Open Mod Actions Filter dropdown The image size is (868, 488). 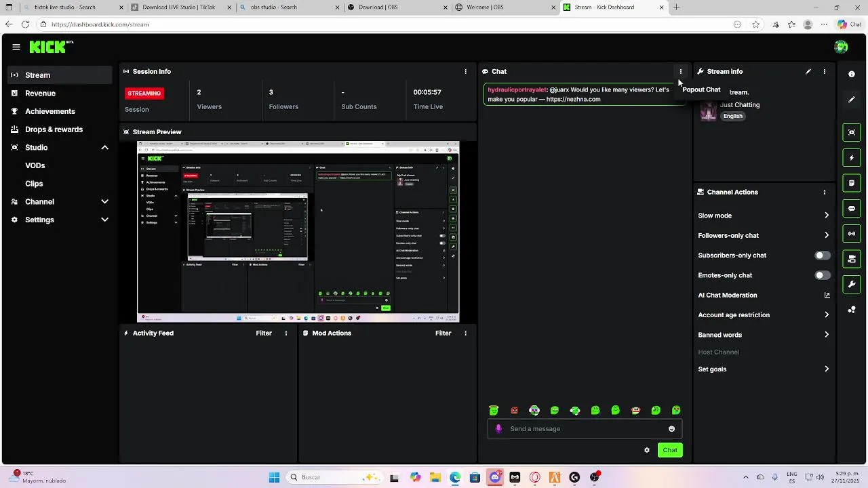tap(443, 333)
